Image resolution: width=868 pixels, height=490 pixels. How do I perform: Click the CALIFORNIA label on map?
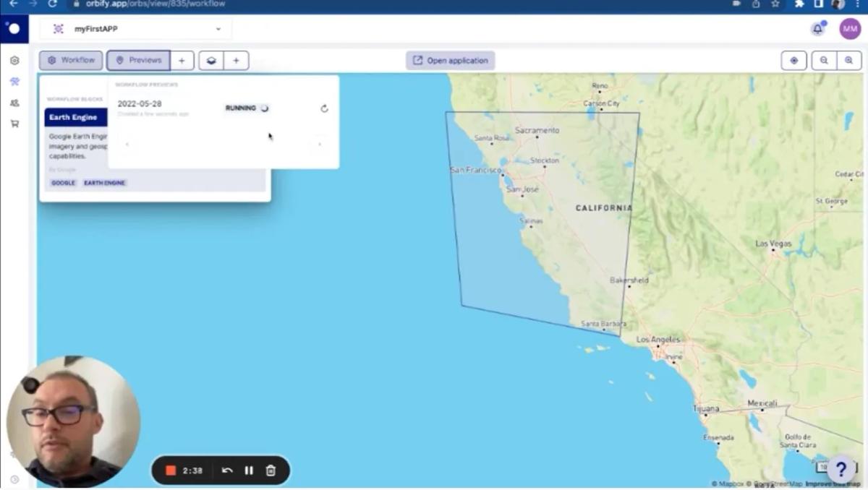pyautogui.click(x=604, y=208)
